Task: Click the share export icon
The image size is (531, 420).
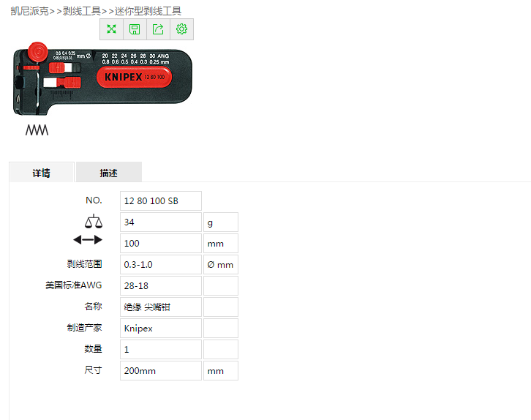Action: click(158, 29)
